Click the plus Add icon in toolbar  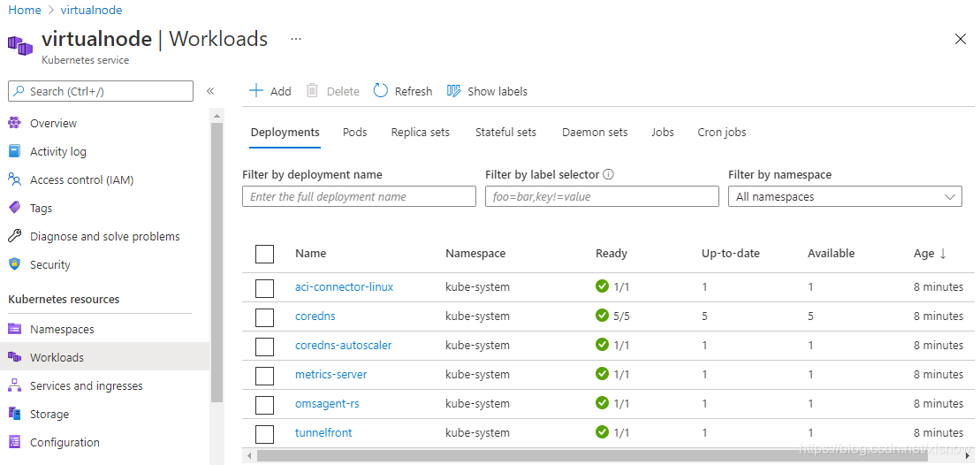(256, 91)
